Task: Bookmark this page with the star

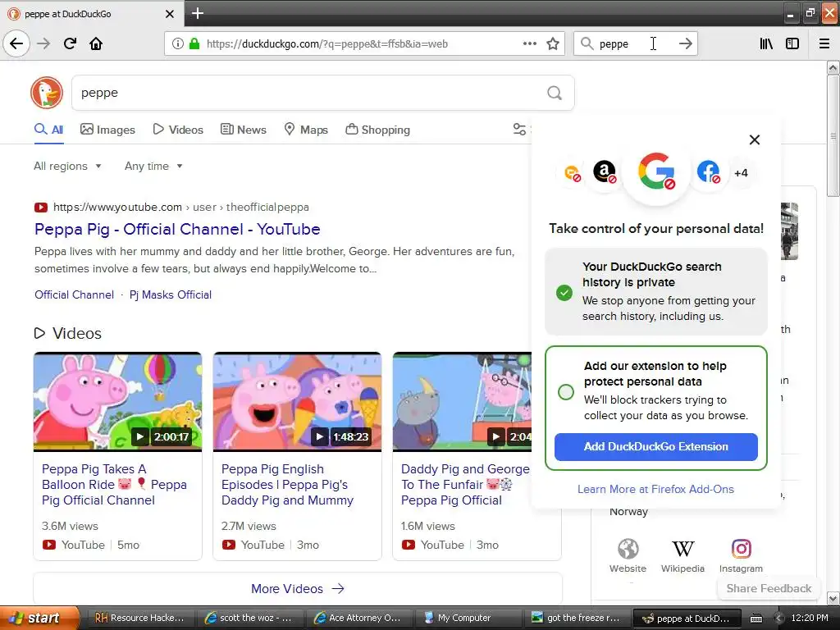Action: click(x=553, y=44)
